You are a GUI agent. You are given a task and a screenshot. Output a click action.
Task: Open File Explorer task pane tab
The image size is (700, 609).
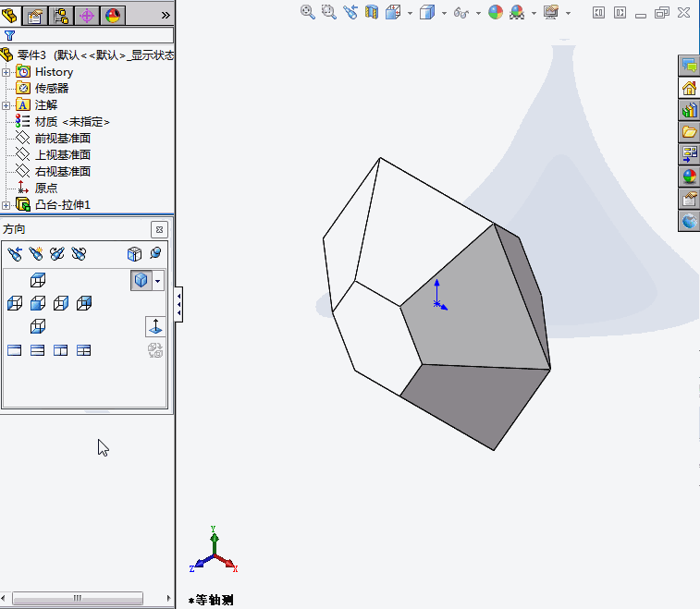689,132
